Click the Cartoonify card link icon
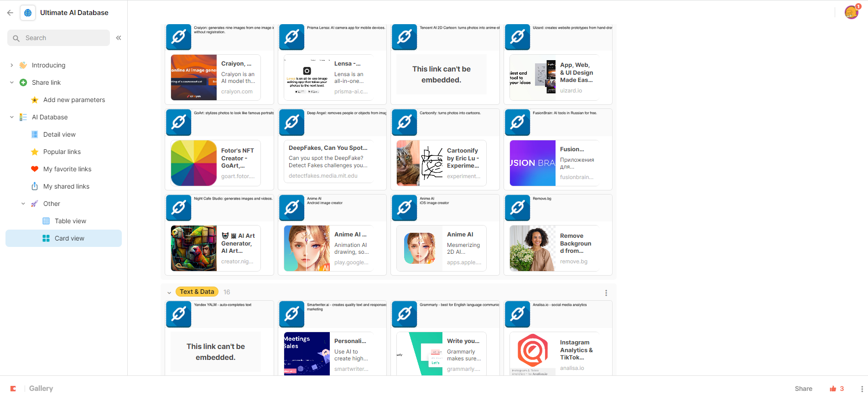 click(x=405, y=122)
